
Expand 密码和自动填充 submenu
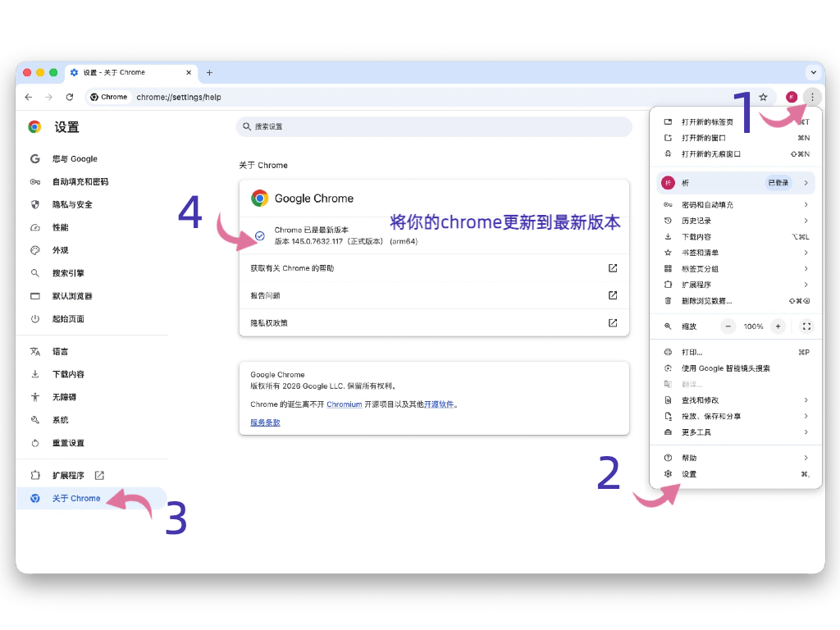tap(736, 204)
